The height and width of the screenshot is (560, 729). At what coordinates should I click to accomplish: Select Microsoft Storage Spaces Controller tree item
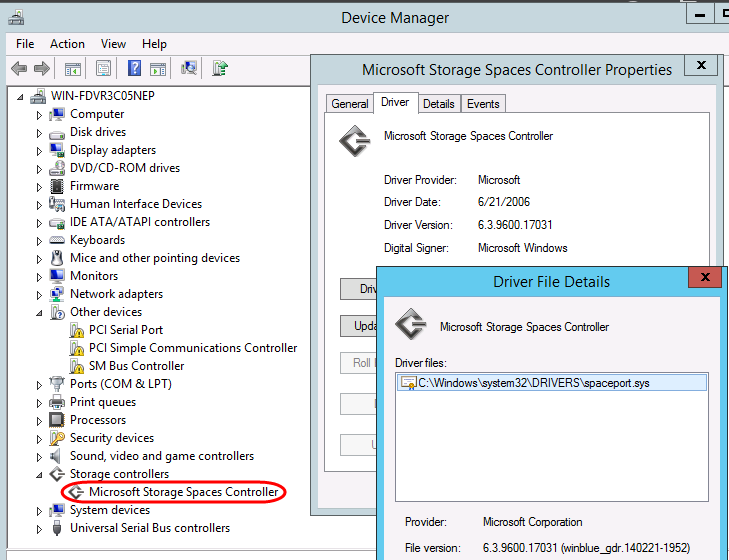[183, 492]
